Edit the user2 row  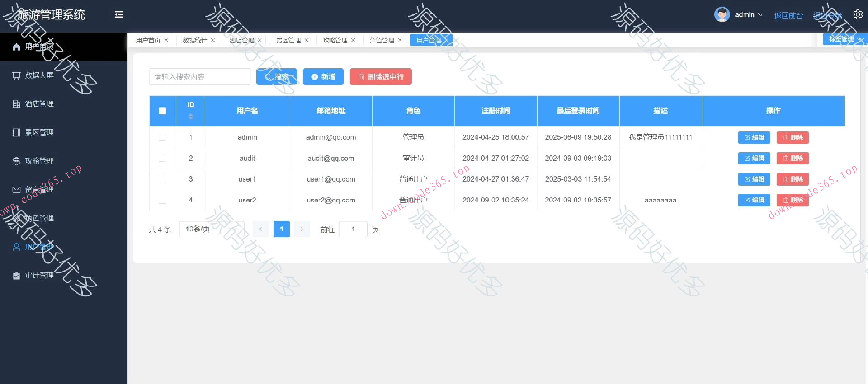(754, 200)
